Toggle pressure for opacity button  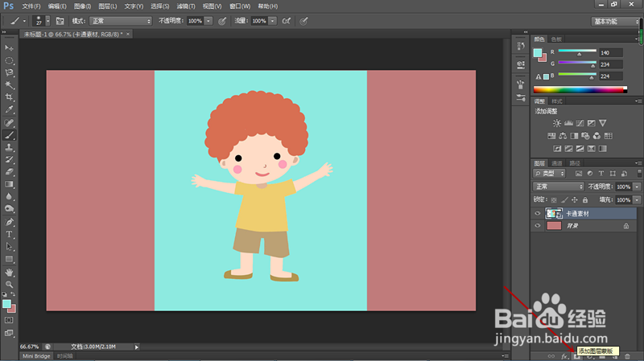[222, 21]
